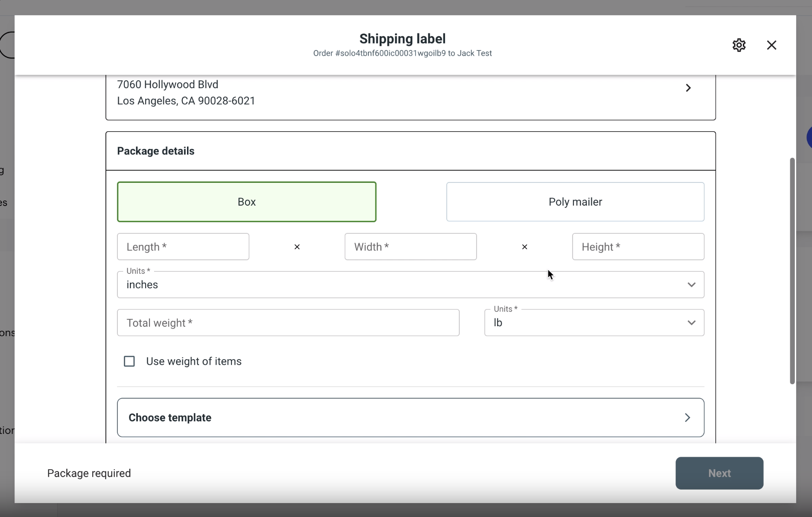This screenshot has width=812, height=517.
Task: Enable the Use weight of items checkbox
Action: click(129, 361)
